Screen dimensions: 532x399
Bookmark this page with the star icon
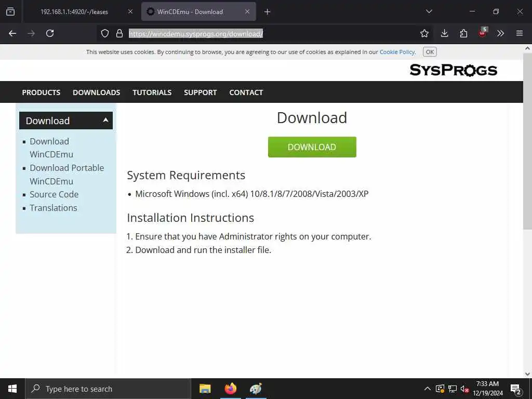pyautogui.click(x=424, y=33)
